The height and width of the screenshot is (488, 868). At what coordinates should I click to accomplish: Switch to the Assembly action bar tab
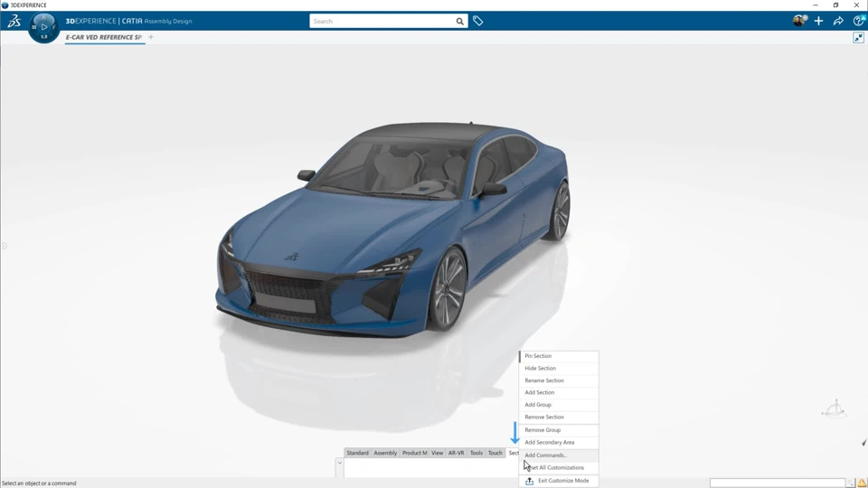[x=385, y=453]
